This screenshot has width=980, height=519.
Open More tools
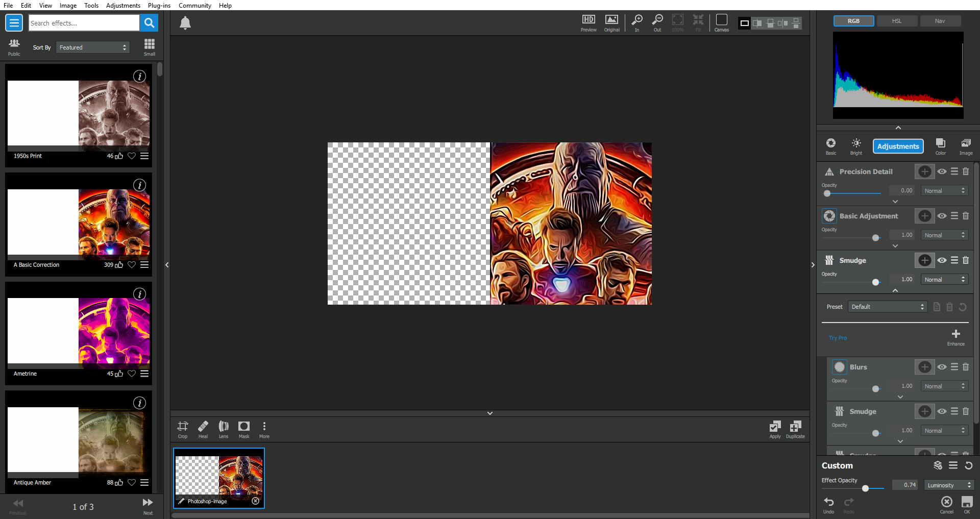click(264, 429)
